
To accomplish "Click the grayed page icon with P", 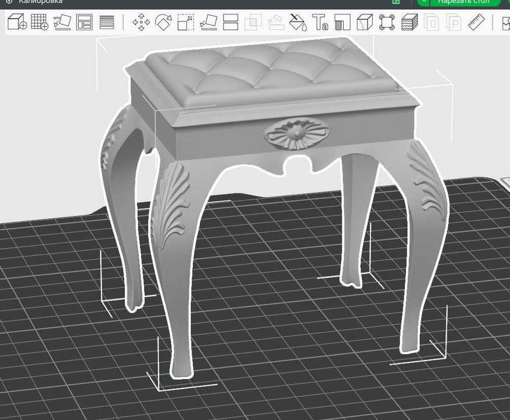I will [x=454, y=22].
